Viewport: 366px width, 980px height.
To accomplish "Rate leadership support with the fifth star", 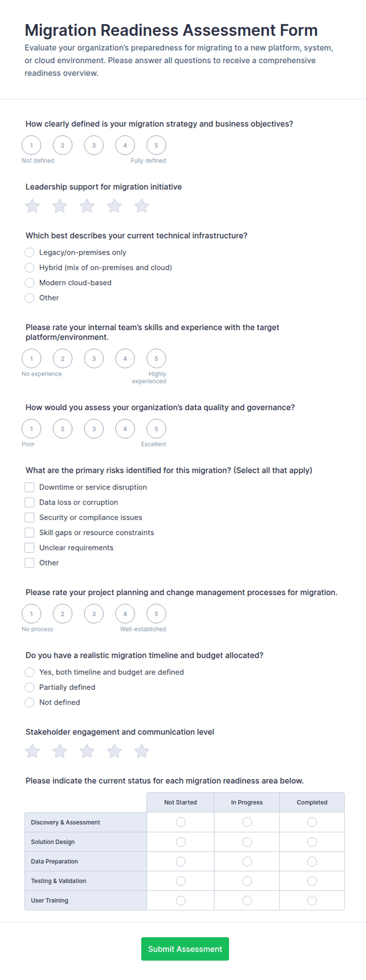I will coord(142,206).
